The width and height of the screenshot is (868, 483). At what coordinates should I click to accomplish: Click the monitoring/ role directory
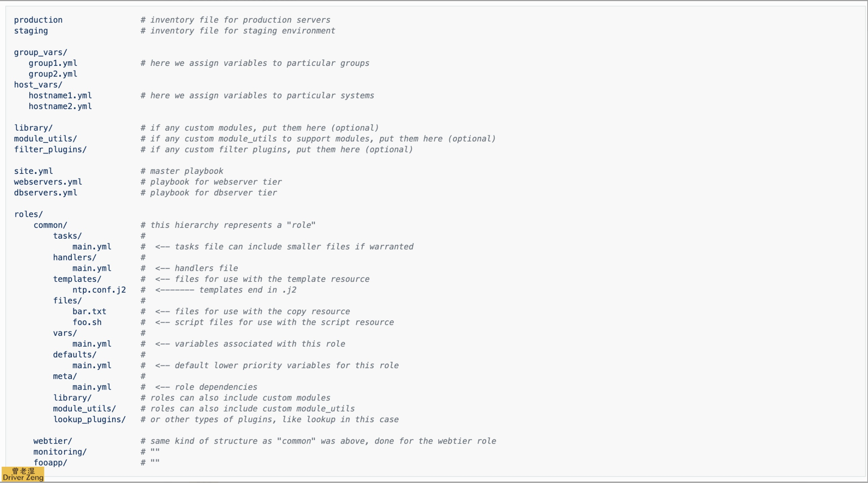click(60, 452)
